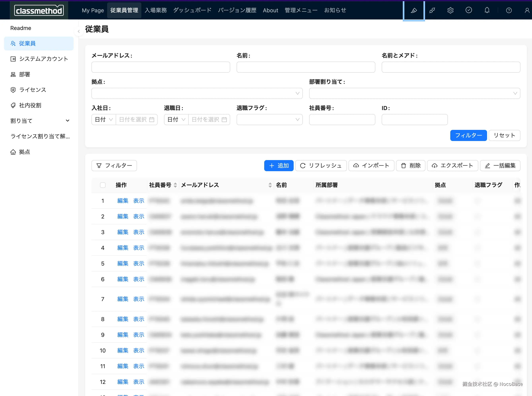Click the 削除 button
The width and height of the screenshot is (532, 396).
[411, 166]
